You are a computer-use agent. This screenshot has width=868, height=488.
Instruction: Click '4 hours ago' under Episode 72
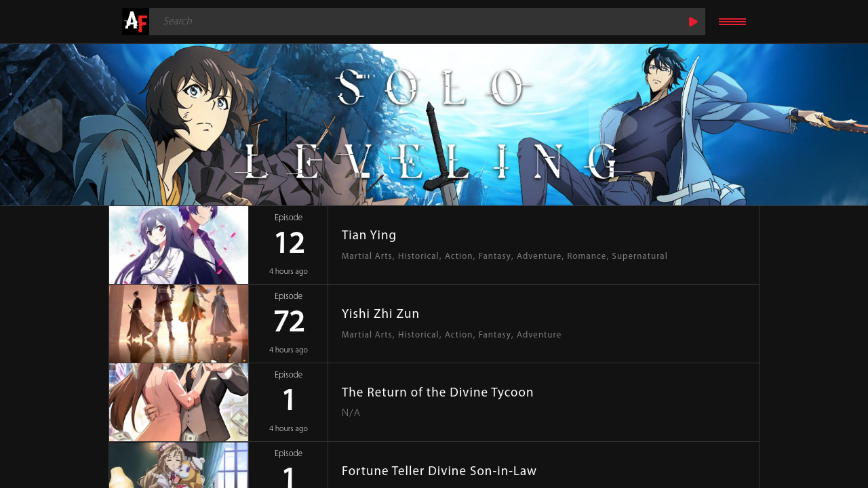(x=288, y=350)
